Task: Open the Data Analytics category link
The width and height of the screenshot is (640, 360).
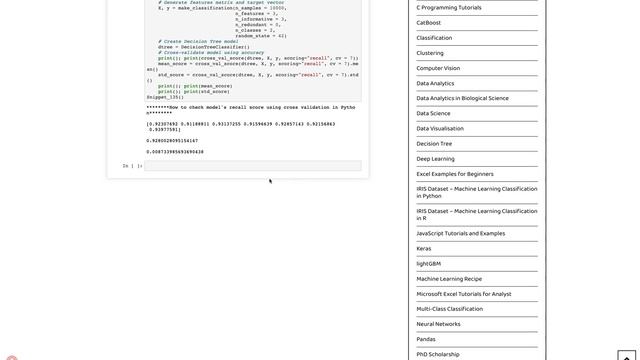Action: click(435, 83)
